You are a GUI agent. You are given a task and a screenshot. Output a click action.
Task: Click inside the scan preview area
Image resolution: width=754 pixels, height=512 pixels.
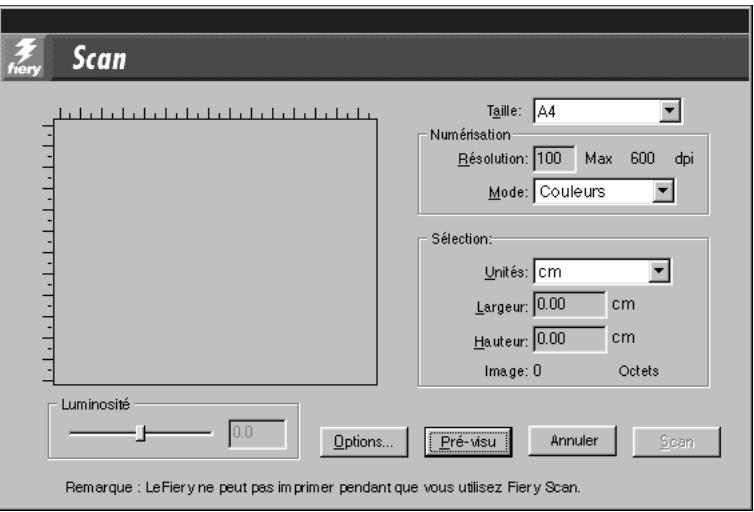coord(215,252)
